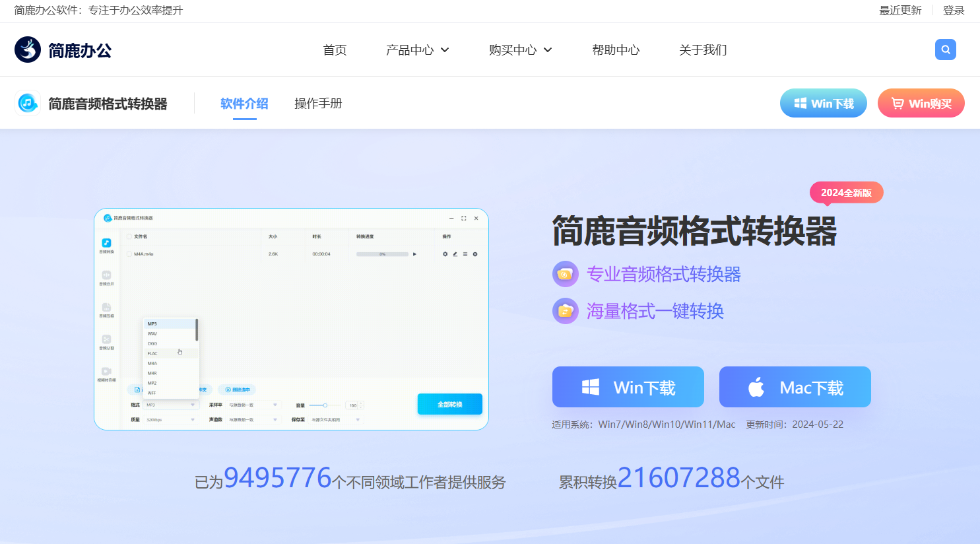This screenshot has height=544, width=980.
Task: Choose M4A in the format list
Action: (170, 364)
